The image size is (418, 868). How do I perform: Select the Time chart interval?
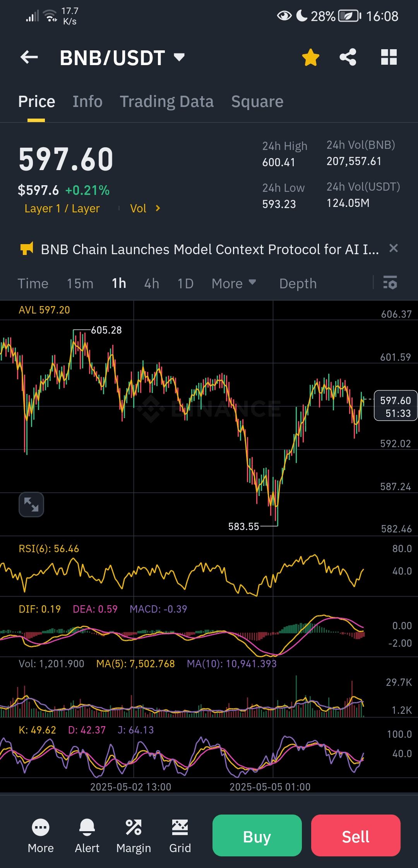33,284
